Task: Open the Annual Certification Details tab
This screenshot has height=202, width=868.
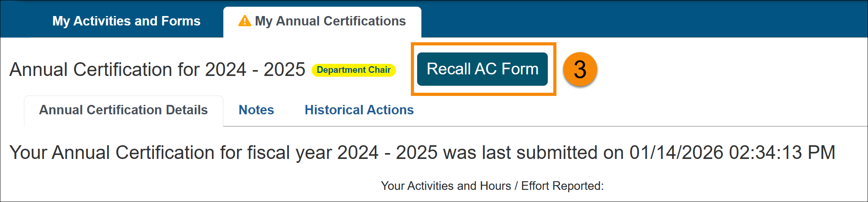Action: (123, 110)
